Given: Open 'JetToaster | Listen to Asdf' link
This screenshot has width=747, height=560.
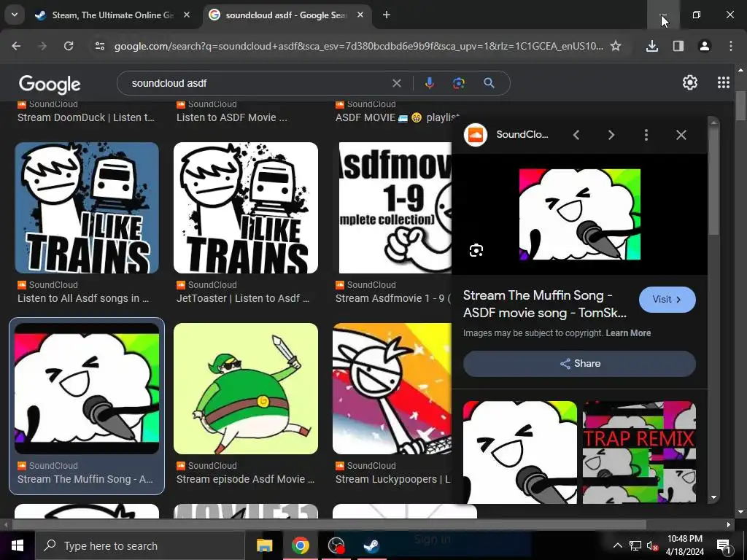Looking at the screenshot, I should 243,298.
